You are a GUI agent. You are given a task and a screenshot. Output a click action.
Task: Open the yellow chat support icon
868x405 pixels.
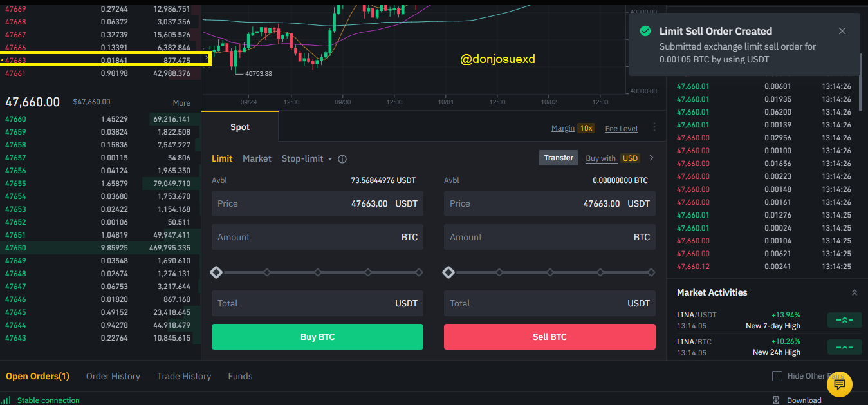(x=839, y=384)
